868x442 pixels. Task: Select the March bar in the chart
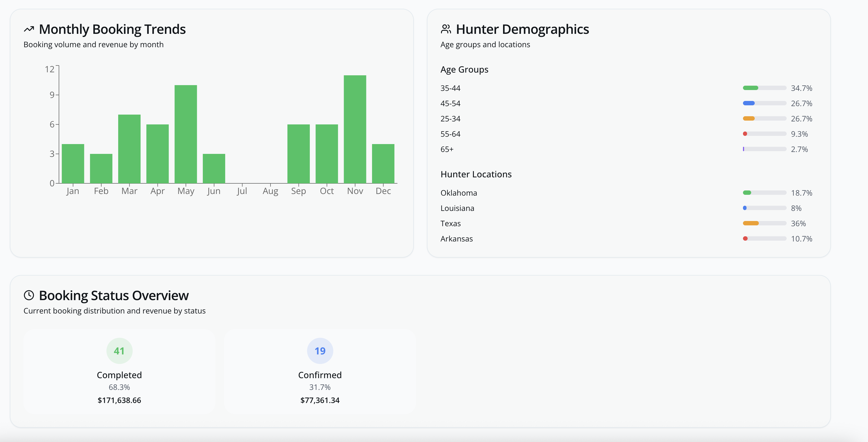(129, 149)
